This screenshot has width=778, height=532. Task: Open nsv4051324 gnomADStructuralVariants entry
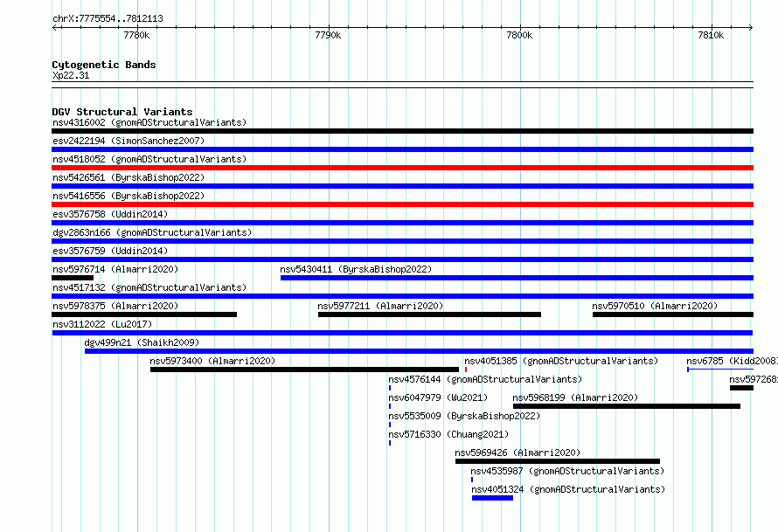[568, 489]
